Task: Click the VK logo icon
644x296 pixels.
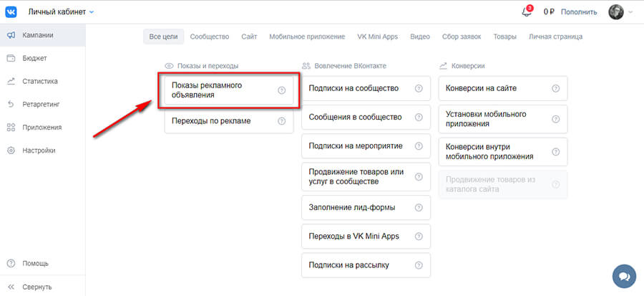Action: (11, 11)
